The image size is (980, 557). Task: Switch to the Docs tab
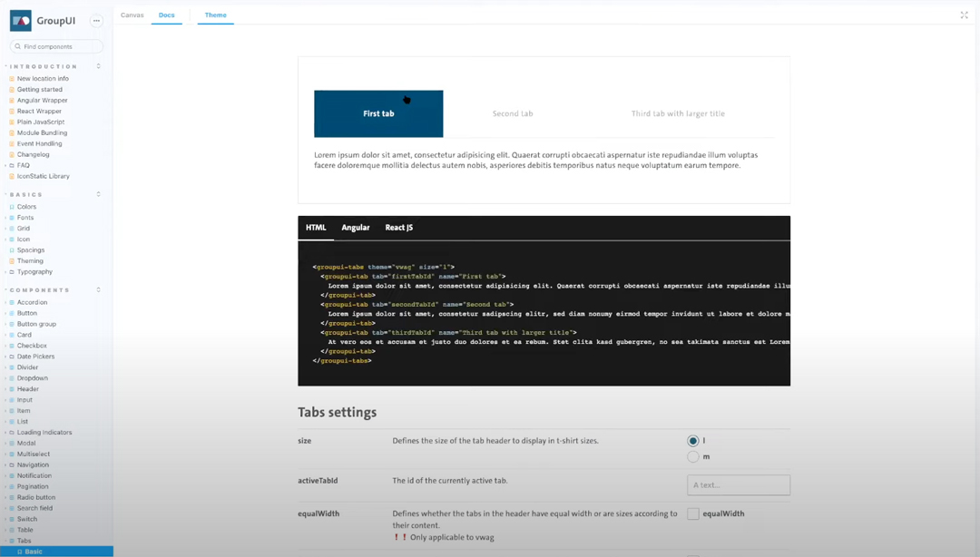[x=166, y=15]
